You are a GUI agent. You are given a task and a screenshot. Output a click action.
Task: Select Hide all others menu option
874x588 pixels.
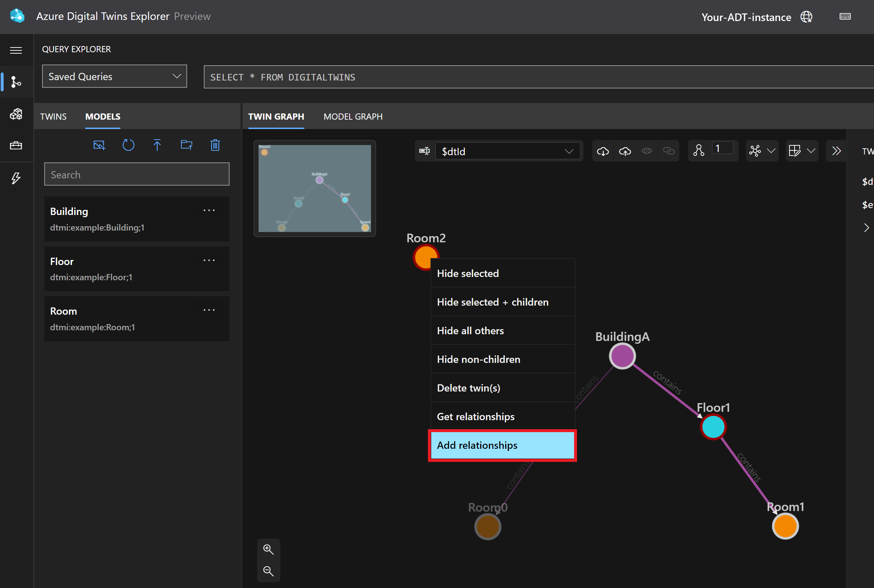pos(470,330)
